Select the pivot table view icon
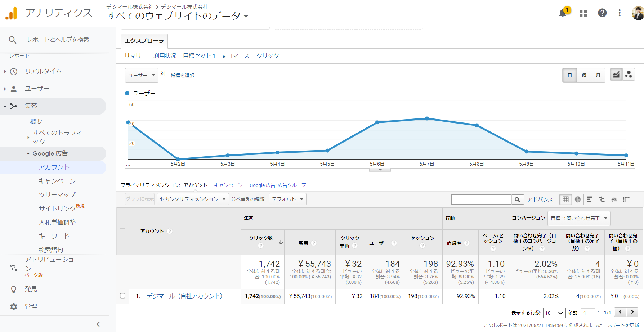Screen dimensions: 644x332 626,199
